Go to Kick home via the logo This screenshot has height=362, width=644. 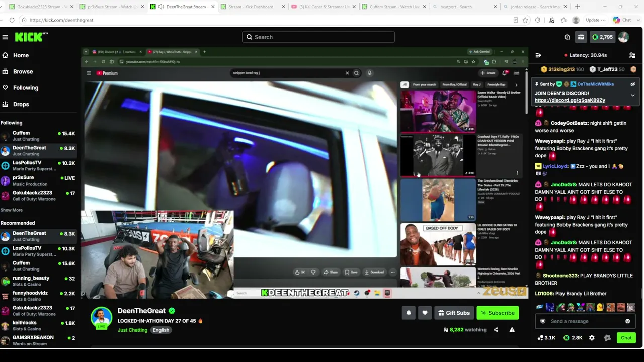pos(31,37)
